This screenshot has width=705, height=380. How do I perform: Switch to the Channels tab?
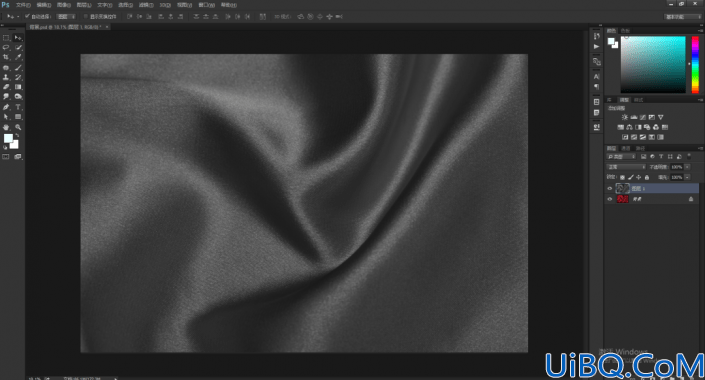(x=626, y=148)
